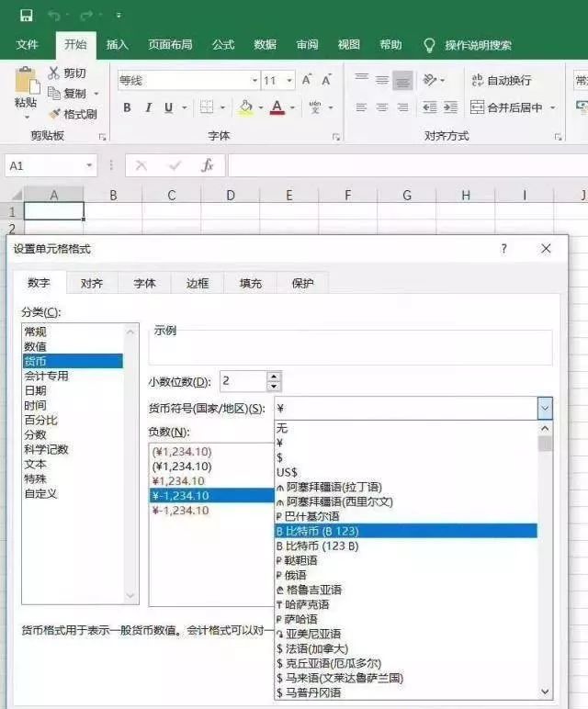Click the increase indent icon

point(450,107)
